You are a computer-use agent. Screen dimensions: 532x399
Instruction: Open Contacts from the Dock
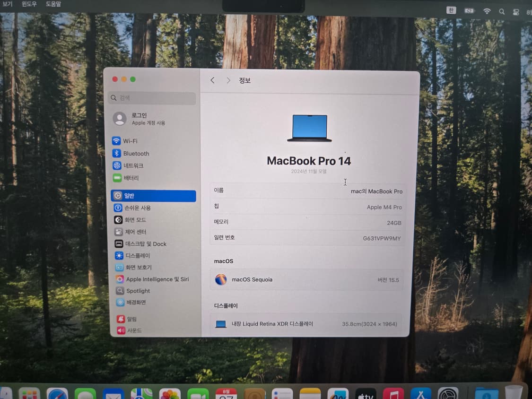coord(254,394)
